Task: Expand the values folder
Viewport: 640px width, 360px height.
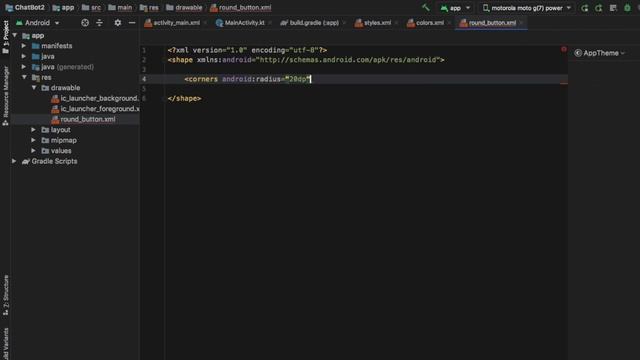Action: (x=34, y=151)
